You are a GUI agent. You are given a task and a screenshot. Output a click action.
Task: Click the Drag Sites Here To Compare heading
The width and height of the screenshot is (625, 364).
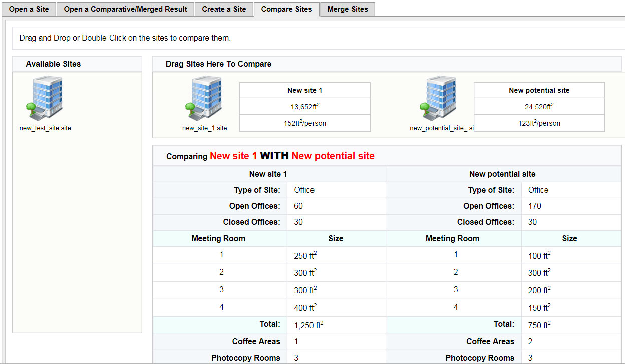218,64
